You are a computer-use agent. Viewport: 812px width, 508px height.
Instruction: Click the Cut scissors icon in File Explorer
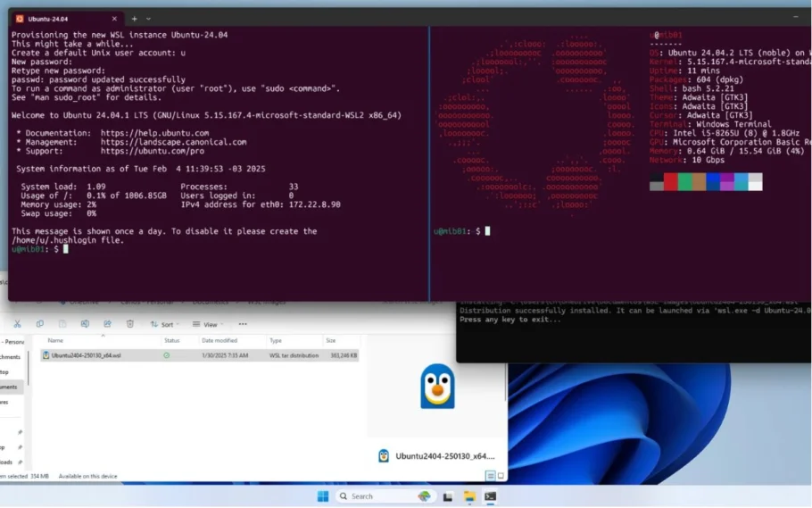coord(17,324)
